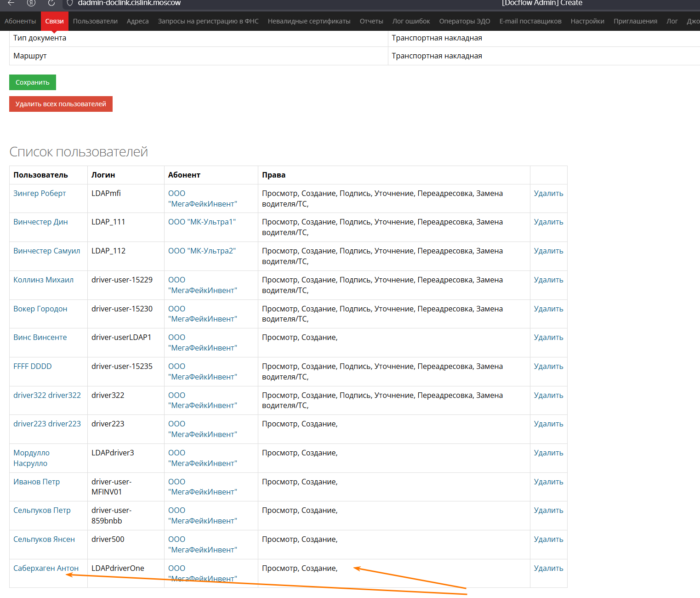Navigate to Невалидные сертификаты
The image size is (700, 598).
tap(309, 21)
